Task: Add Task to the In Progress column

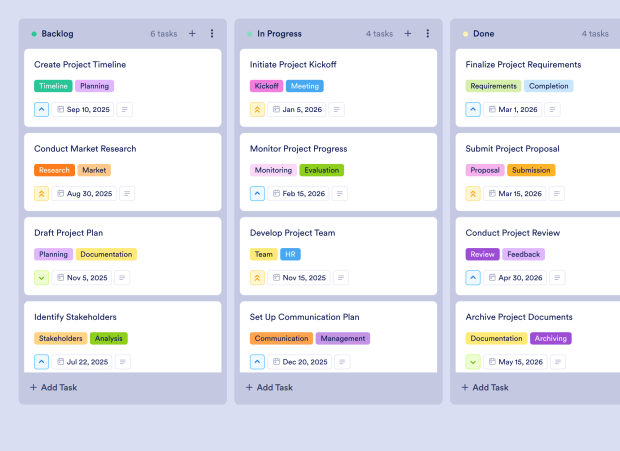Action: click(270, 387)
